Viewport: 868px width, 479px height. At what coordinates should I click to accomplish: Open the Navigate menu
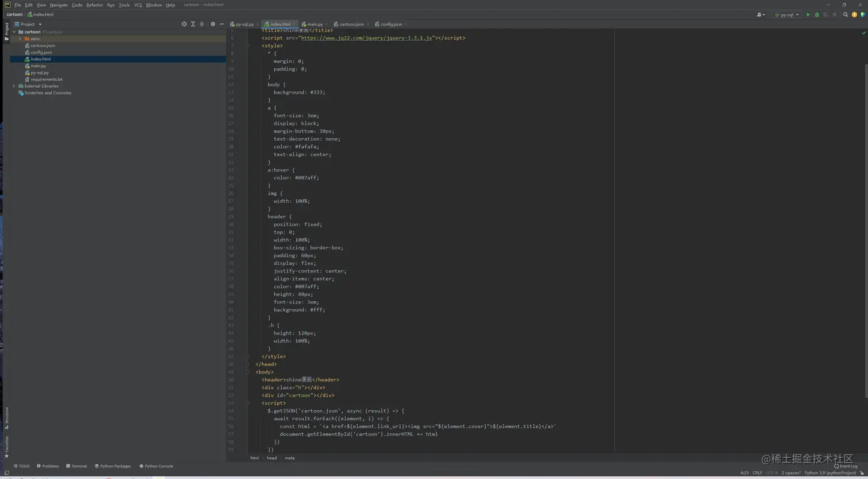[x=59, y=5]
